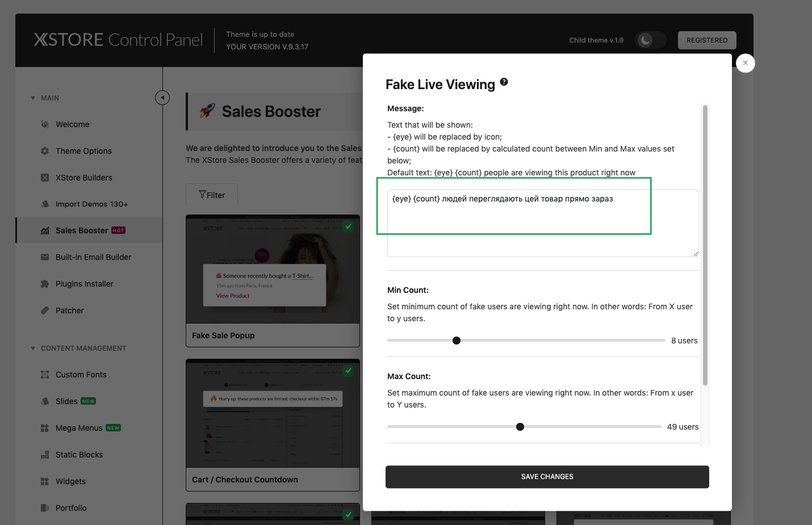The image size is (812, 525).
Task: Click the REGISTERED button
Action: (707, 40)
